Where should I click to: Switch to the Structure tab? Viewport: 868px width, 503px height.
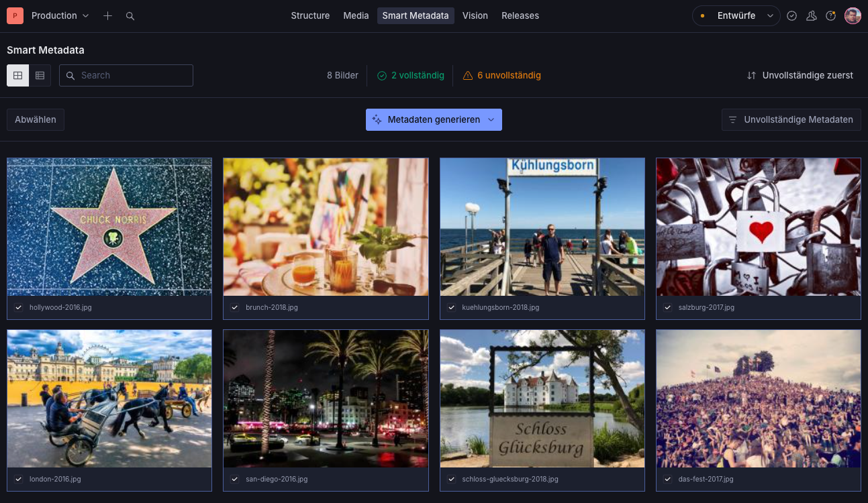(310, 15)
